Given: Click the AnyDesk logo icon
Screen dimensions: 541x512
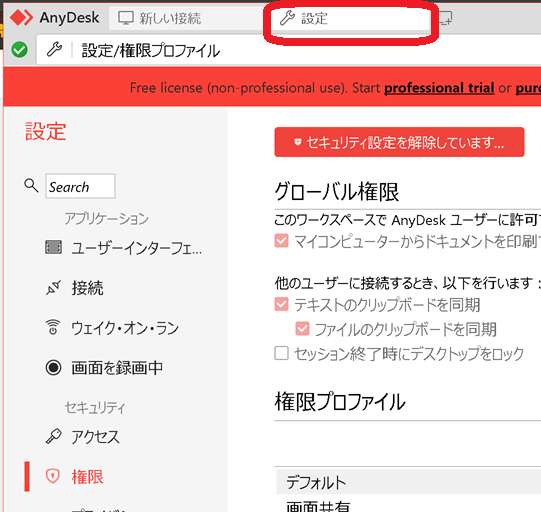Looking at the screenshot, I should (x=21, y=18).
